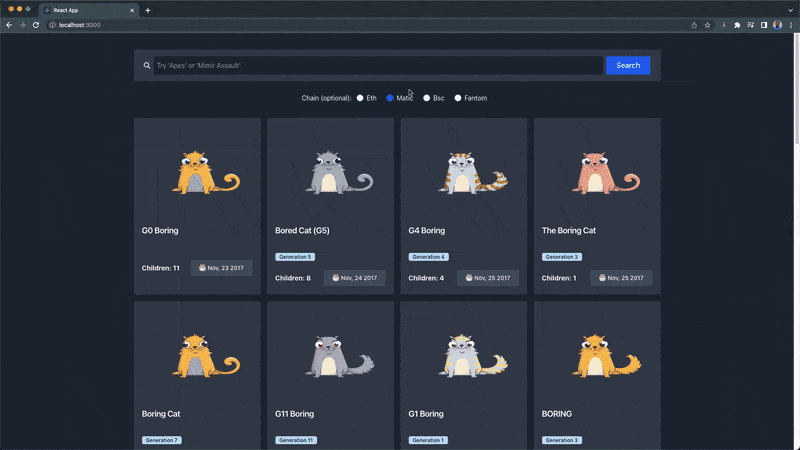Screen dimensions: 800x450
Task: Click the Bored Cat (G5) title
Action: [x=302, y=231]
